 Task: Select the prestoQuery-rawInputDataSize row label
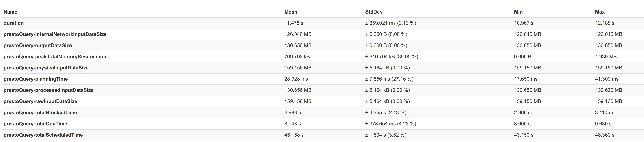tap(40, 101)
